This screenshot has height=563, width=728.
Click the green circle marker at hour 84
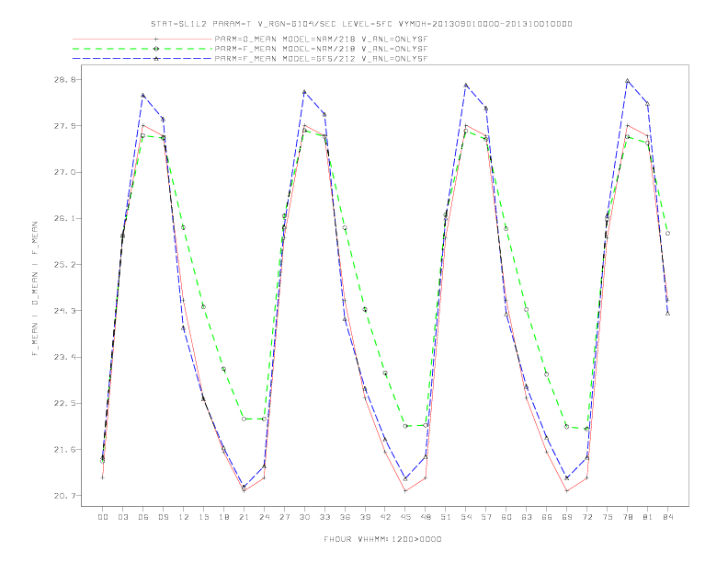point(667,233)
